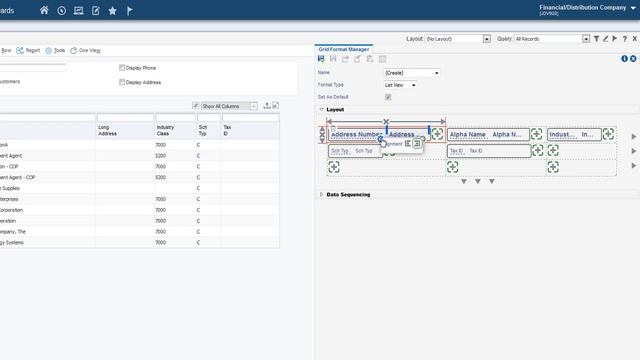
Task: Click the rightmost plus icon in third layout row
Action: pyautogui.click(x=553, y=167)
